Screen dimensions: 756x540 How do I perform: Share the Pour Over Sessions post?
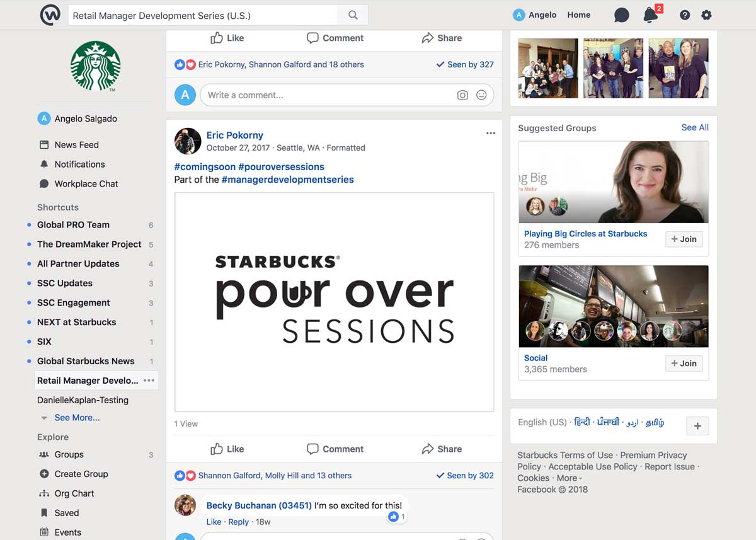[x=442, y=449]
